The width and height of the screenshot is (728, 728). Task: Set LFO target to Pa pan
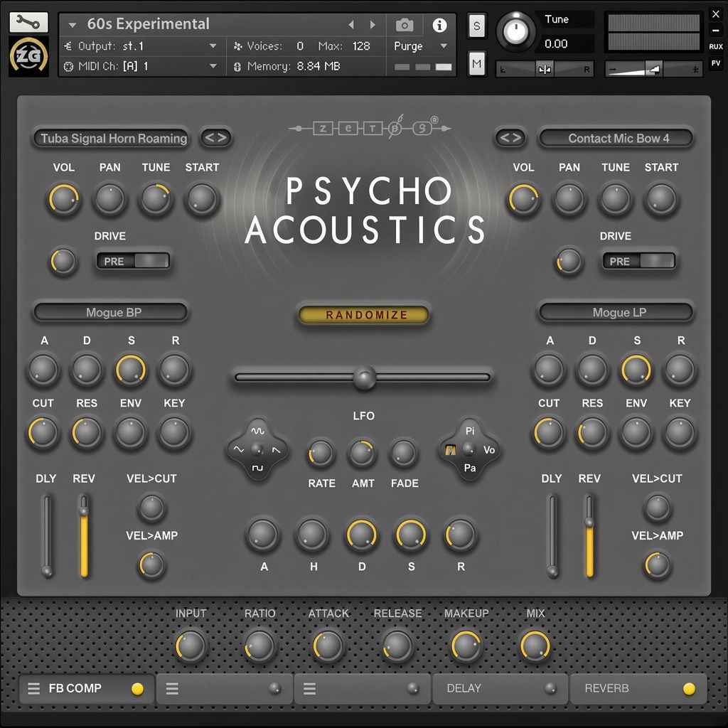(470, 468)
